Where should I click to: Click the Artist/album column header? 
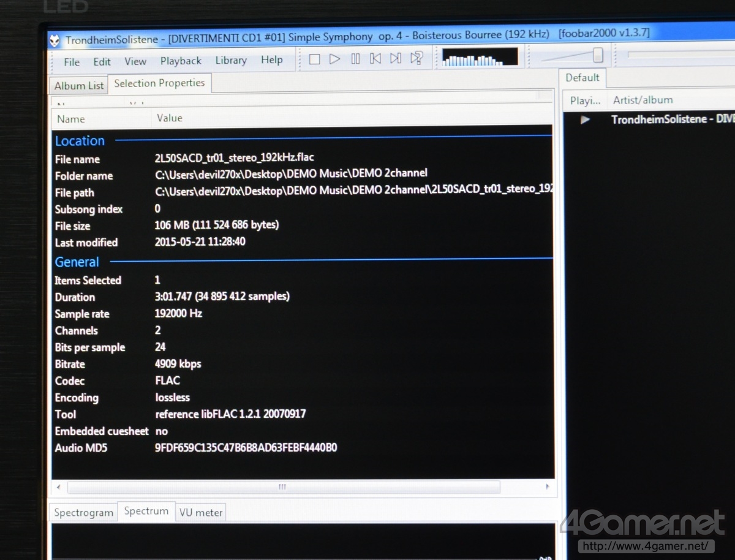(643, 100)
